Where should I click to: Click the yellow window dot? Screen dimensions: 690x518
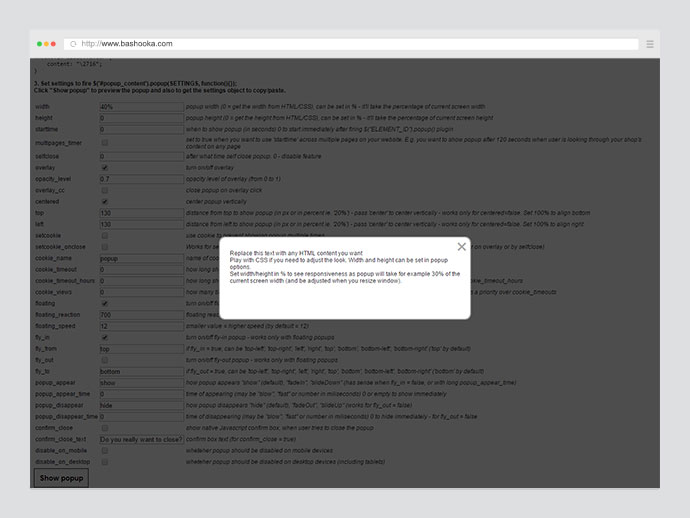(x=46, y=44)
